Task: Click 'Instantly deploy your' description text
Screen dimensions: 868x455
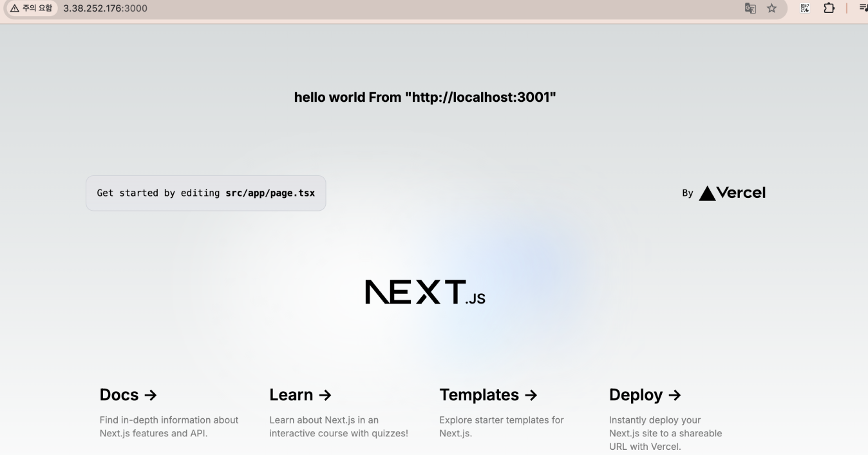Action: click(x=655, y=420)
